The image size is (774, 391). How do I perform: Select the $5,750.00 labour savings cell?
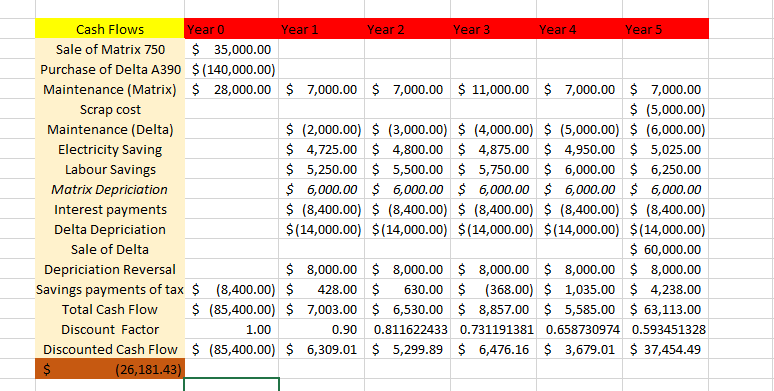pyautogui.click(x=494, y=169)
